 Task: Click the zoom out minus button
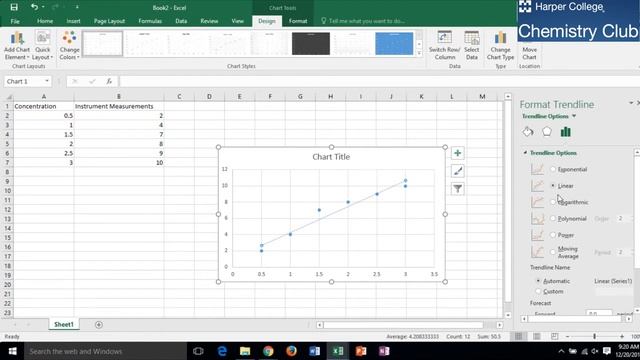(567, 336)
